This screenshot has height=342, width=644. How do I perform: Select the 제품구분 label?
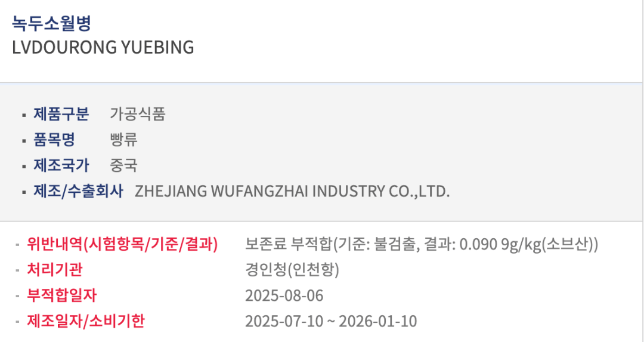coord(61,113)
